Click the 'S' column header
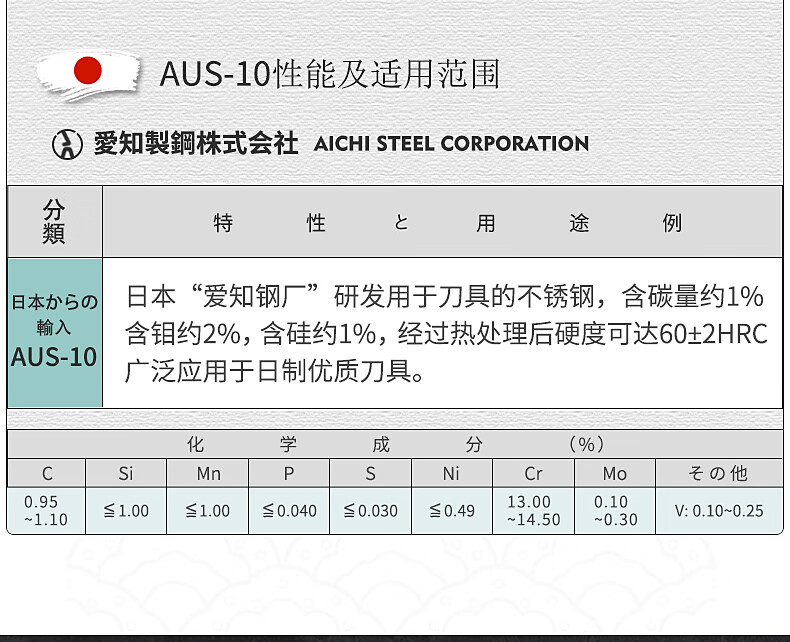Screen dimensions: 790x642 370,474
